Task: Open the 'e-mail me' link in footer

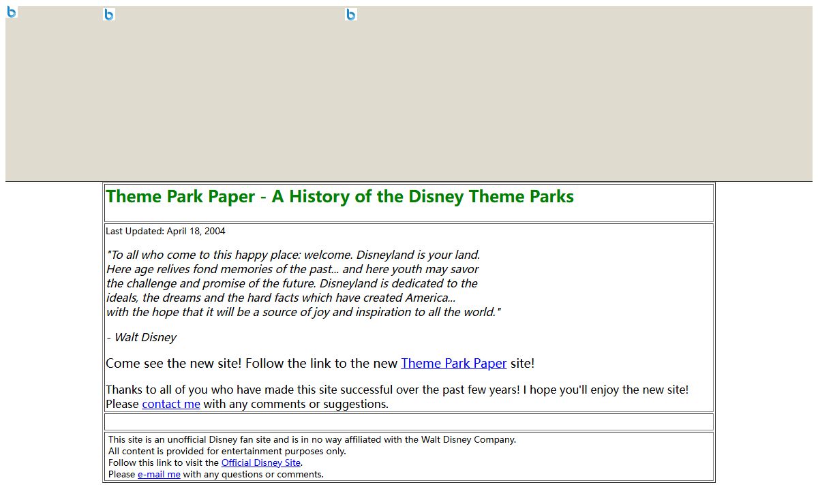Action: click(x=159, y=474)
